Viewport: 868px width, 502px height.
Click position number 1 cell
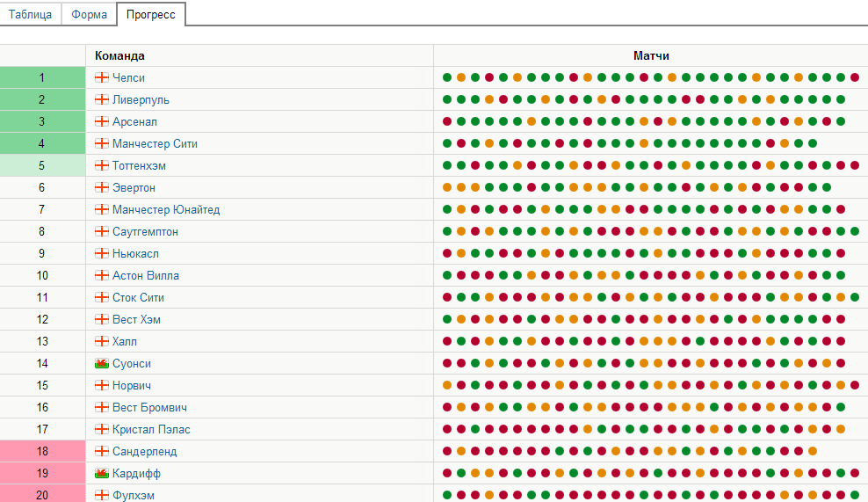tap(43, 77)
